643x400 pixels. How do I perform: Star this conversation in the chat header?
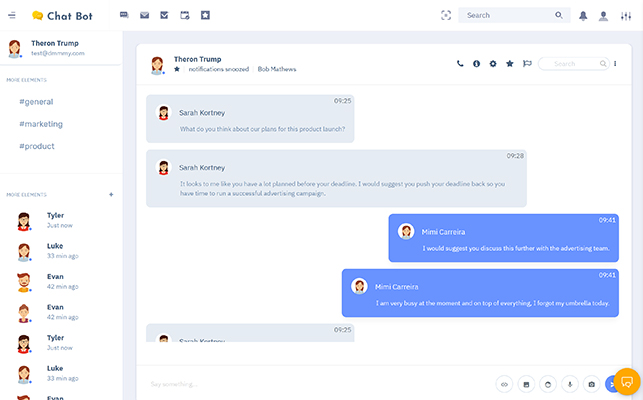pyautogui.click(x=510, y=64)
